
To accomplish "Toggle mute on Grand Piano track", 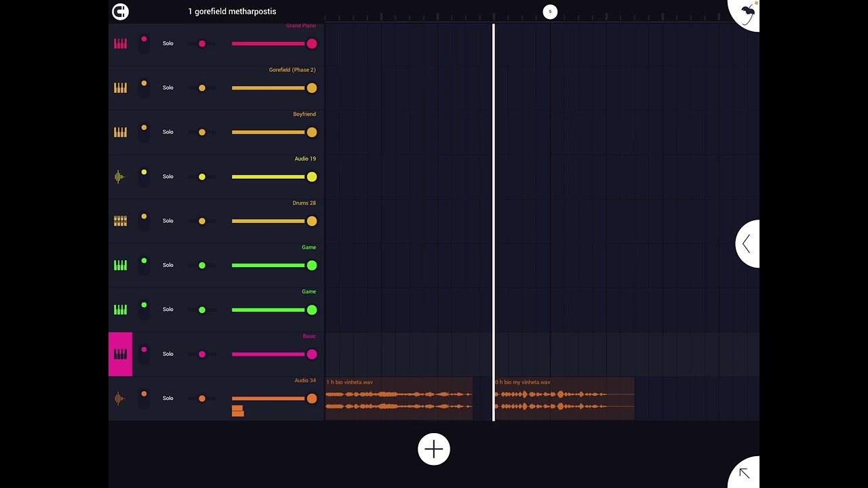I will [144, 43].
